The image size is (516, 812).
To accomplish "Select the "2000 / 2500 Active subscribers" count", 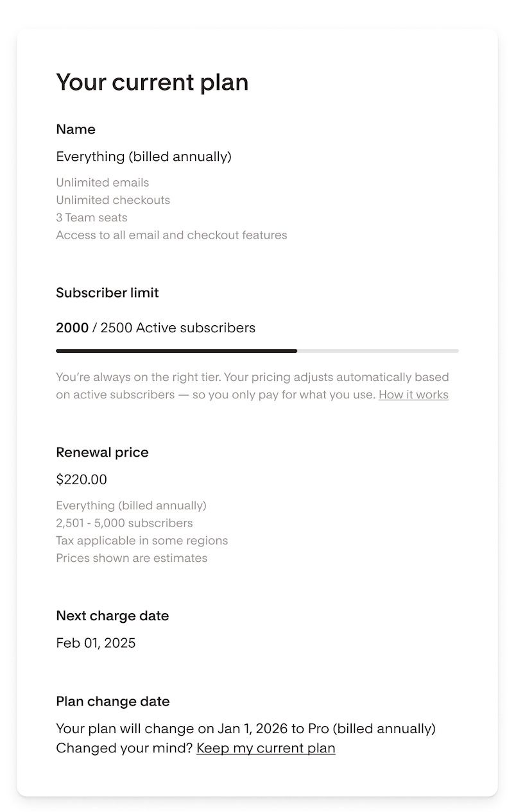I will coord(155,328).
